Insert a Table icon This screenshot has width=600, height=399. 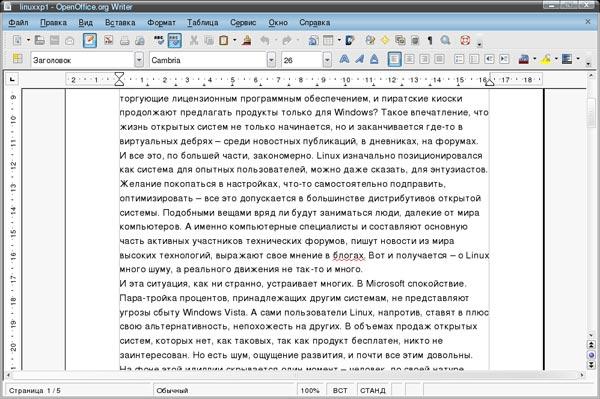tap(328, 40)
